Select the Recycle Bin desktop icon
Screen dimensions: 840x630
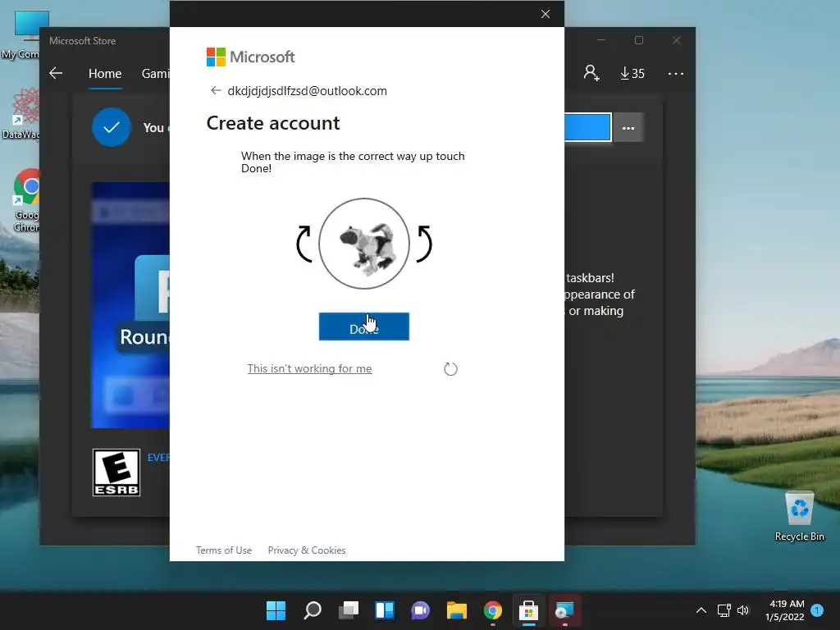tap(799, 516)
